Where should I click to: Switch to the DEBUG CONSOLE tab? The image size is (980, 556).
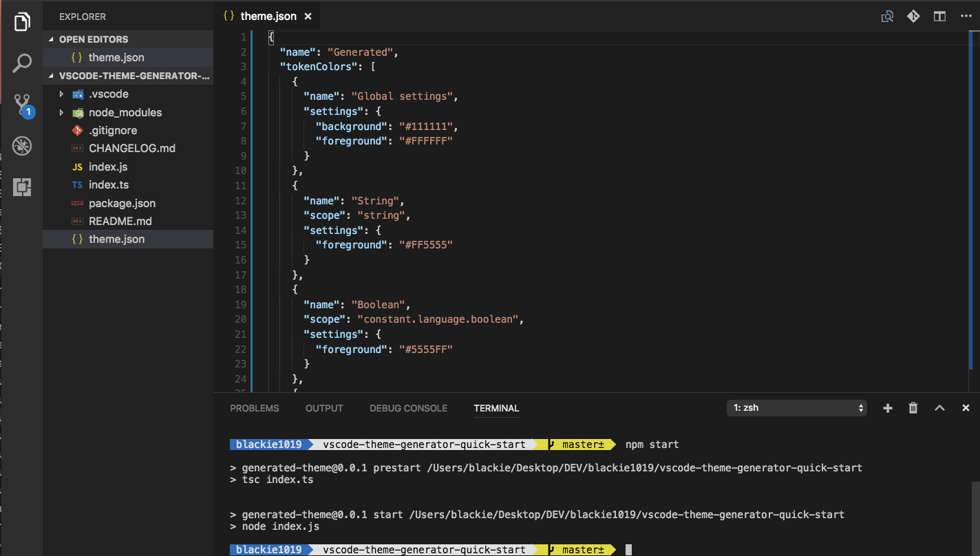click(x=408, y=408)
